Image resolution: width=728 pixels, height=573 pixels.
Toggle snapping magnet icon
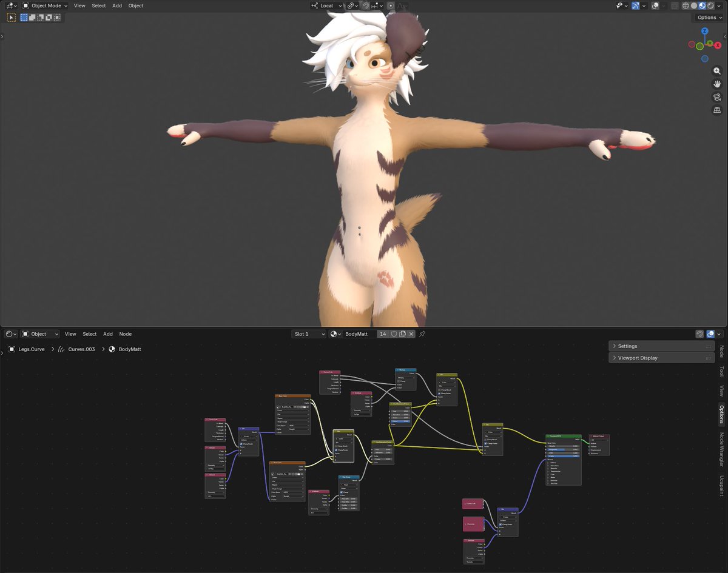pos(366,5)
